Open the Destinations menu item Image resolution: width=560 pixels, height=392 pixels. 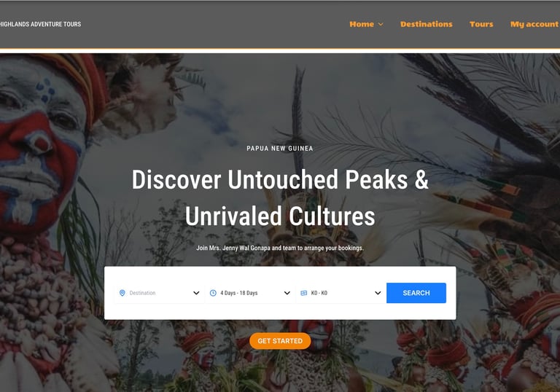[426, 24]
